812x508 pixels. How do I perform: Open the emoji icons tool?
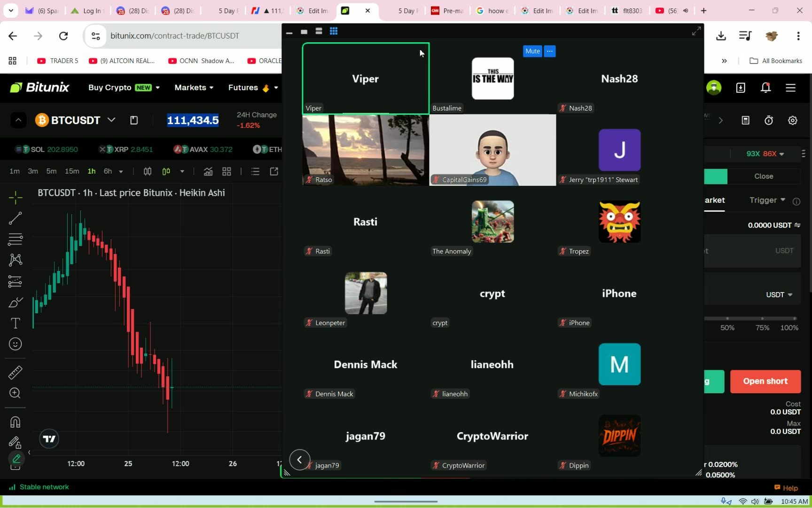[x=16, y=344]
